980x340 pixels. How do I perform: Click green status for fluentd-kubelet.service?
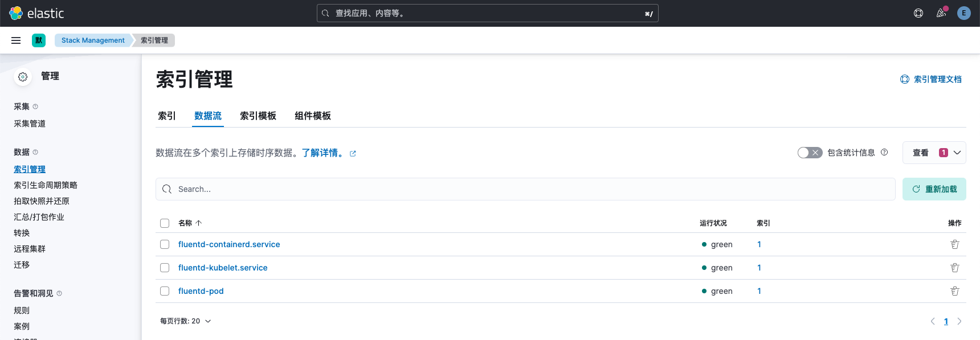pyautogui.click(x=717, y=268)
